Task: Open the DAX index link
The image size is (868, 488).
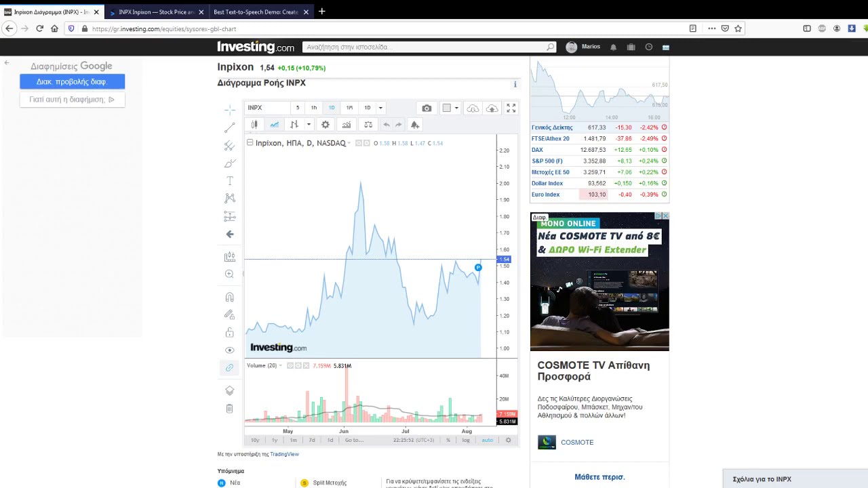Action: click(x=537, y=150)
